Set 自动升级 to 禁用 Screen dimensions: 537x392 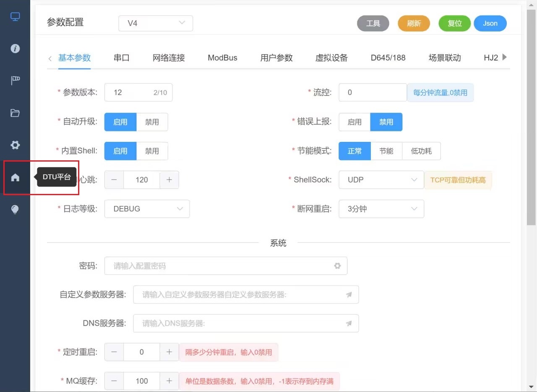(x=152, y=122)
